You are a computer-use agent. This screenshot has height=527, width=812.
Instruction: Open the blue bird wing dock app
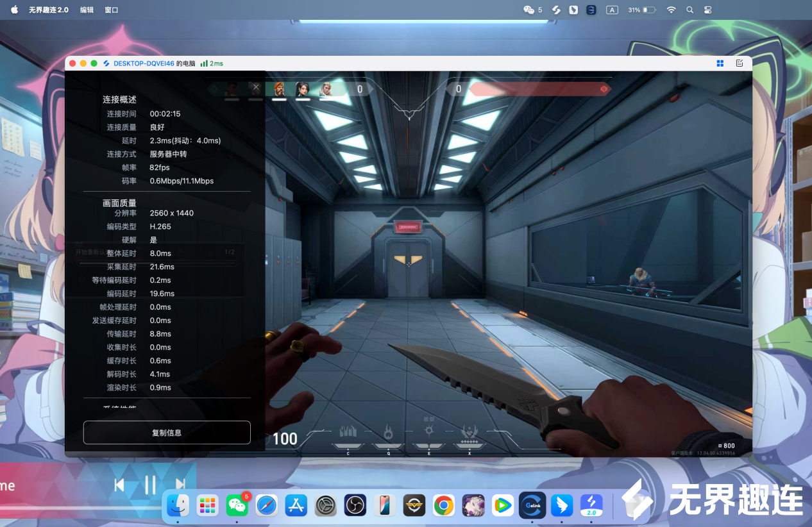[x=562, y=506]
